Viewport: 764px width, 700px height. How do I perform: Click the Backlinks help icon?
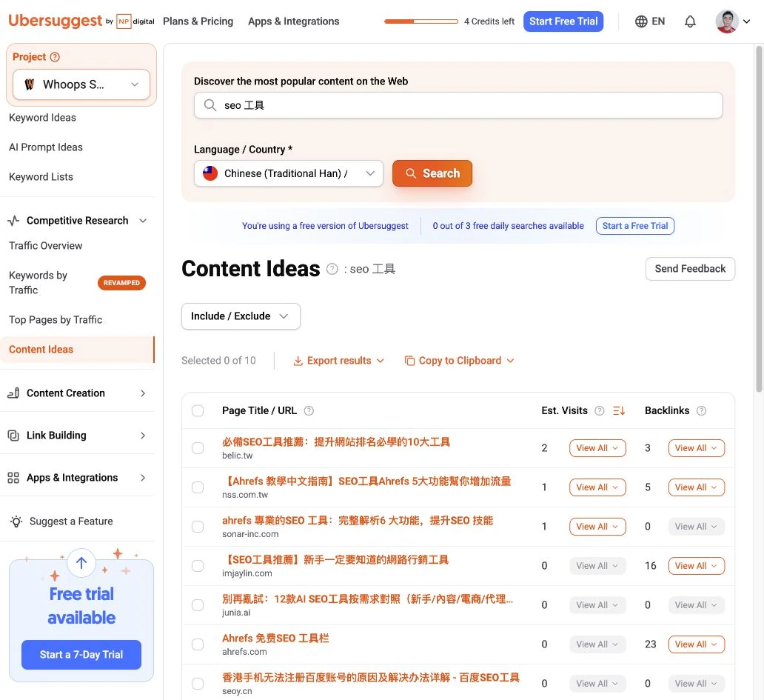(x=701, y=410)
